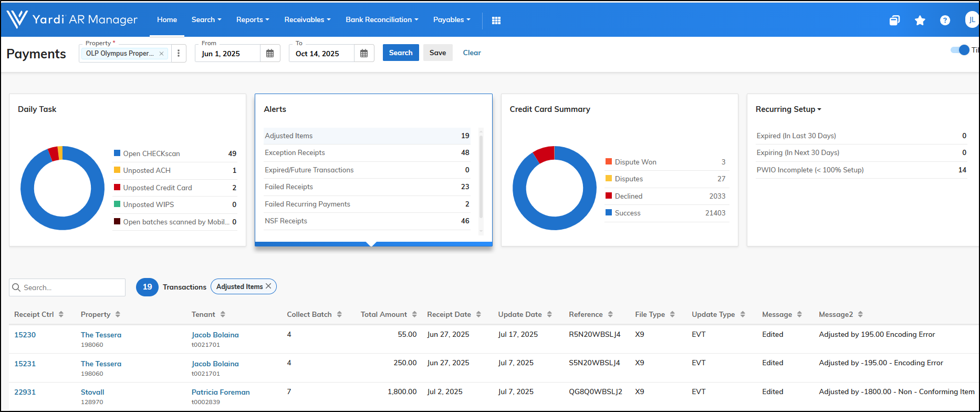Remove the Adjusted Items filter
This screenshot has height=412, width=980.
[268, 286]
